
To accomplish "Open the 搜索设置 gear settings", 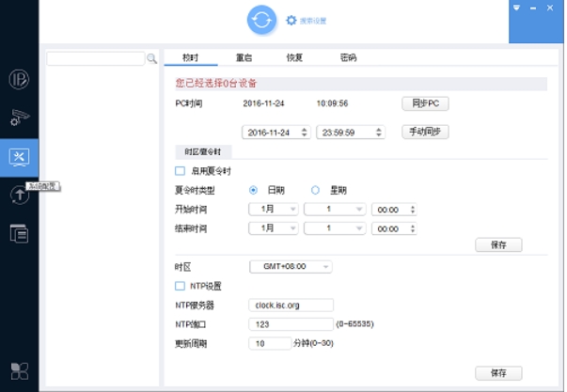I will pyautogui.click(x=306, y=21).
